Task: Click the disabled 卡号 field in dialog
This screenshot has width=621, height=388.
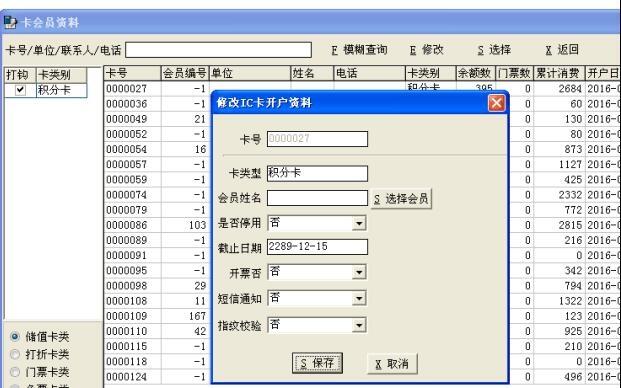Action: pyautogui.click(x=317, y=139)
